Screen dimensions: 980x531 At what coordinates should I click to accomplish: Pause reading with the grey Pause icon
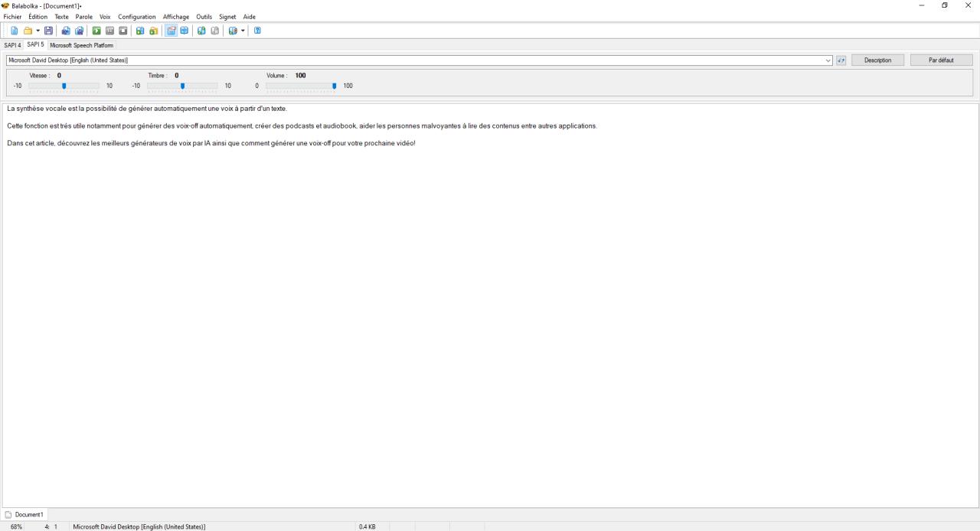click(109, 31)
